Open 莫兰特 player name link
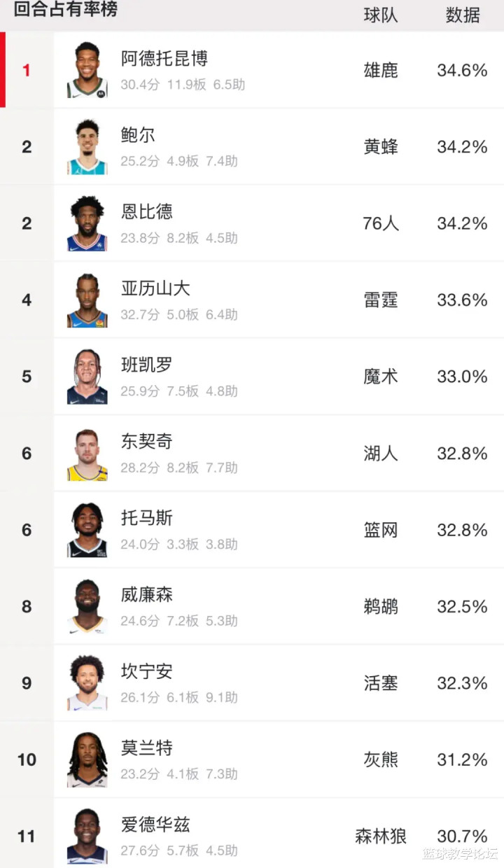Screen dimensions: 504x868 pos(147,748)
